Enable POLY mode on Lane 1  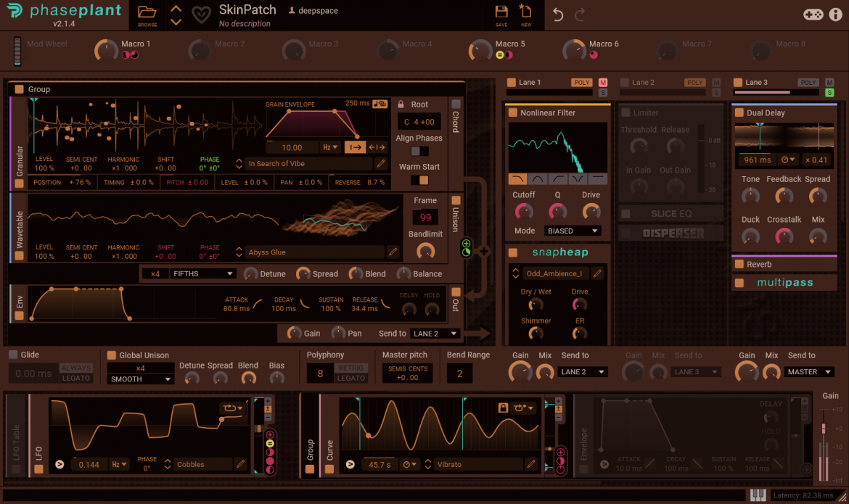581,82
